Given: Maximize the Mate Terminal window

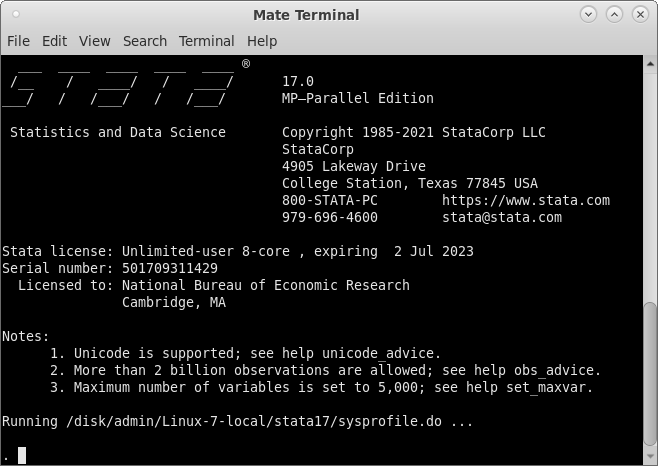Looking at the screenshot, I should 613,14.
